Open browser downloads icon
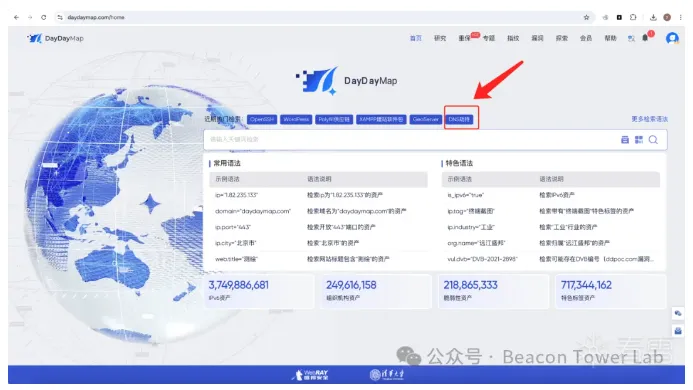The width and height of the screenshot is (693, 390). point(653,17)
